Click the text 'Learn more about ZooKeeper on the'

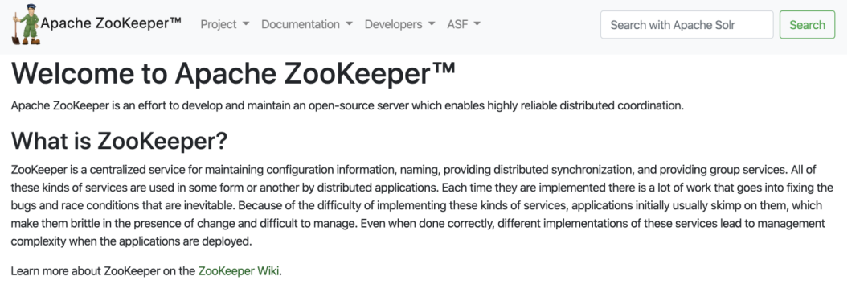pos(103,271)
